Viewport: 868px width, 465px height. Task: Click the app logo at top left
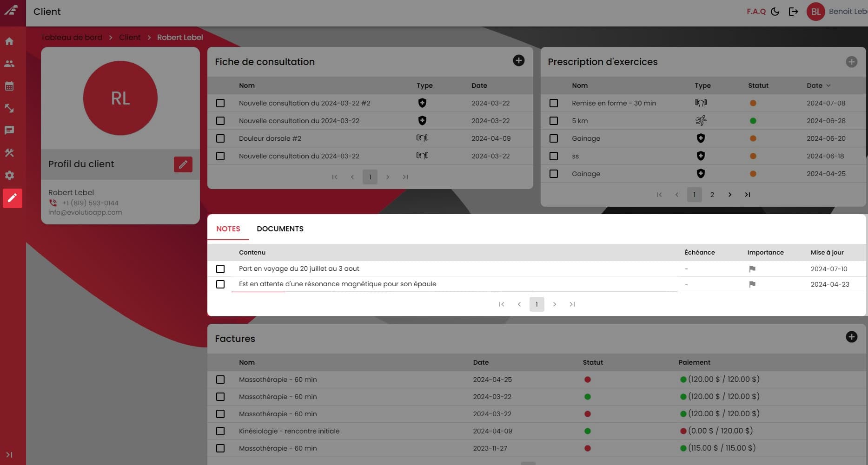[x=11, y=10]
